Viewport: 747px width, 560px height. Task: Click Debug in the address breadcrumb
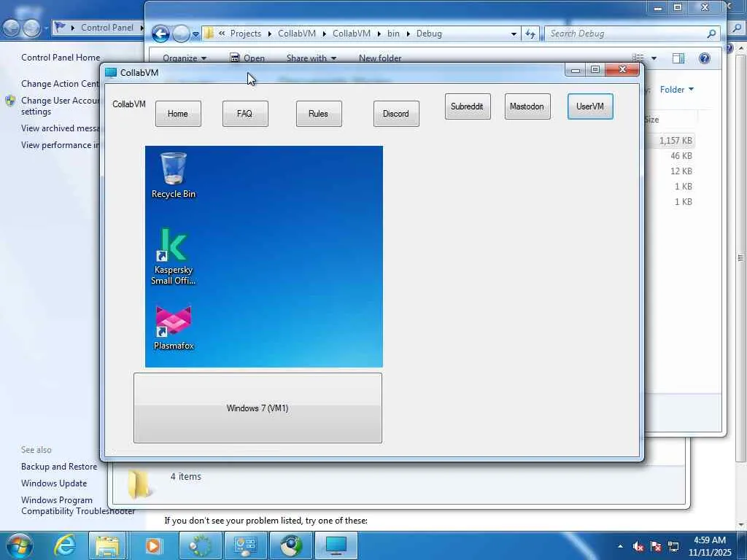[429, 34]
